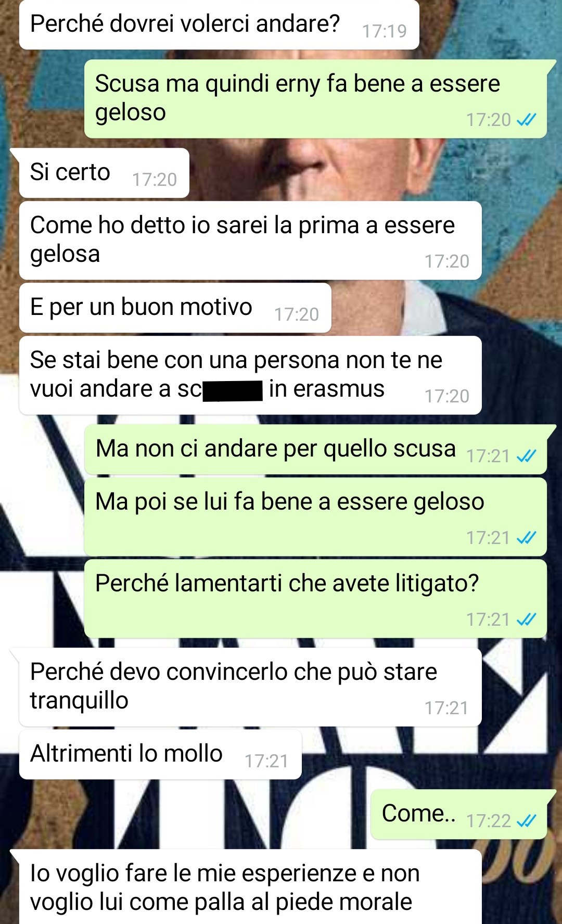Select the 'Si certo' message bubble
Viewport: 562px width, 924px height.
[x=104, y=173]
